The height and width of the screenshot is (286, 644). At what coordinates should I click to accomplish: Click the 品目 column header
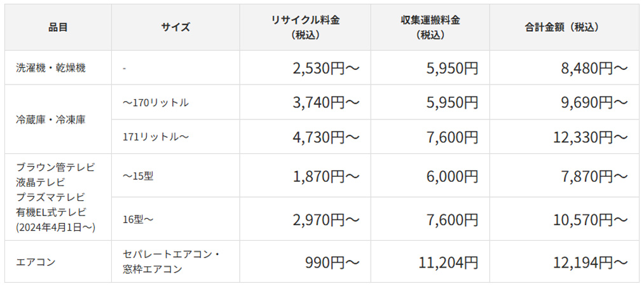[x=58, y=27]
